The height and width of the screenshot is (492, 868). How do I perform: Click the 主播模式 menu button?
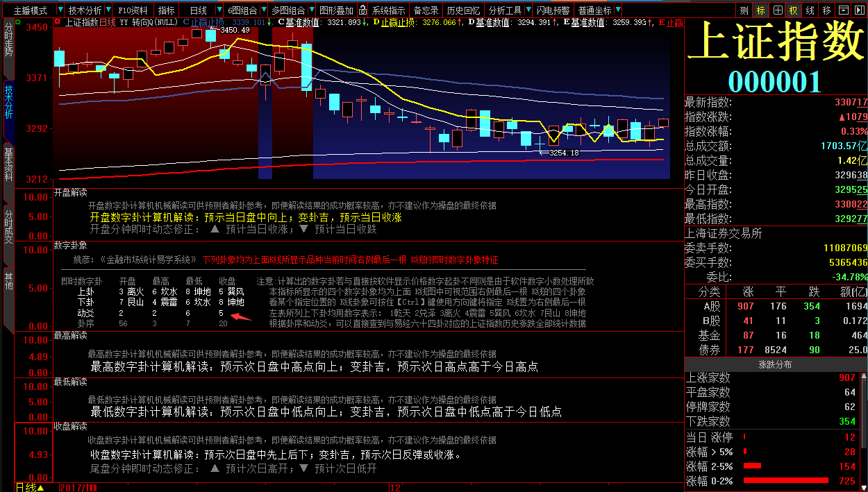[x=30, y=10]
